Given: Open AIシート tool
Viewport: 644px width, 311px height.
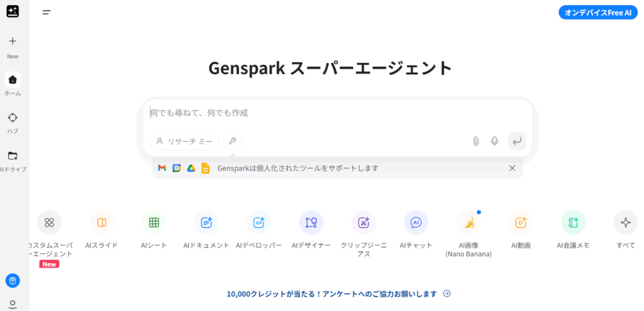Looking at the screenshot, I should [x=154, y=222].
